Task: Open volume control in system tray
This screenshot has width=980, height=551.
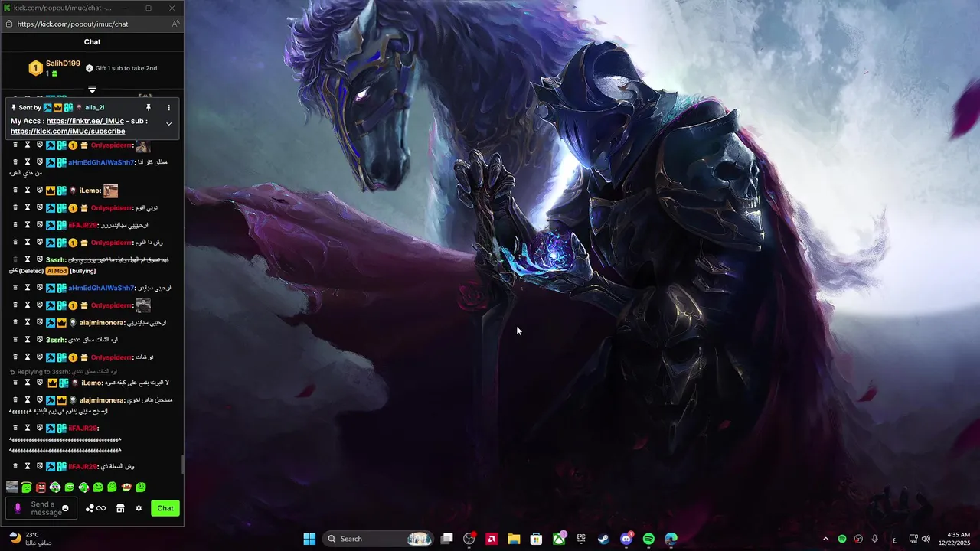Action: point(926,539)
